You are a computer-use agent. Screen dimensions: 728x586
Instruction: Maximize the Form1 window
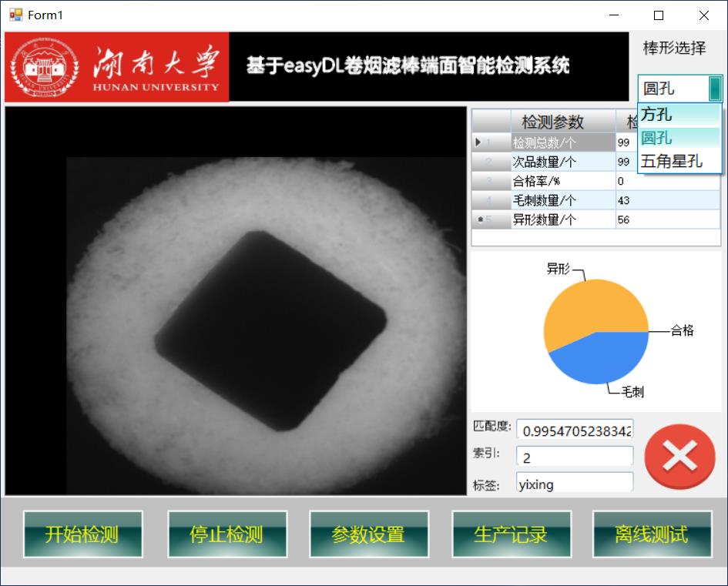click(659, 15)
